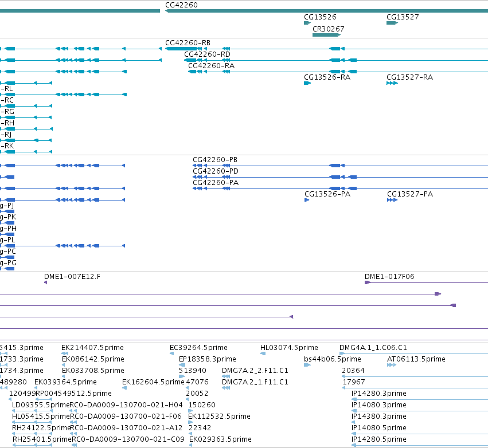The height and width of the screenshot is (448, 488).
Task: Click EST HL03074.5prime
Action: pos(289,348)
